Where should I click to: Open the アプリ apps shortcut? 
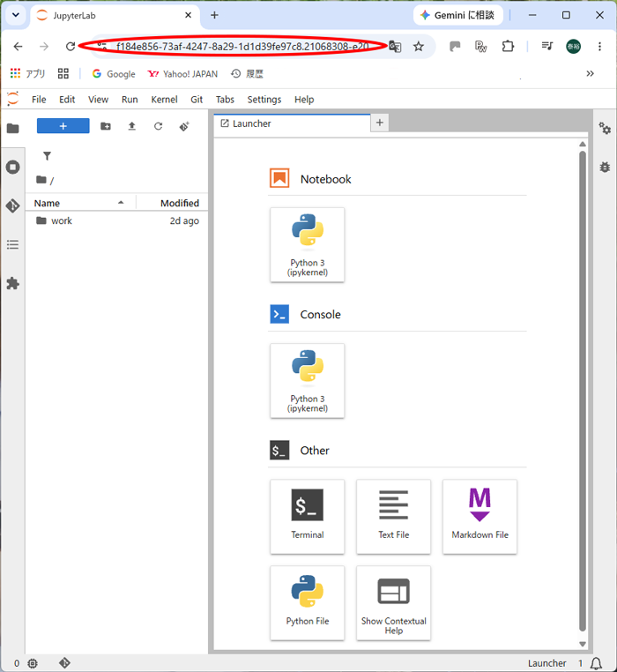[x=27, y=74]
